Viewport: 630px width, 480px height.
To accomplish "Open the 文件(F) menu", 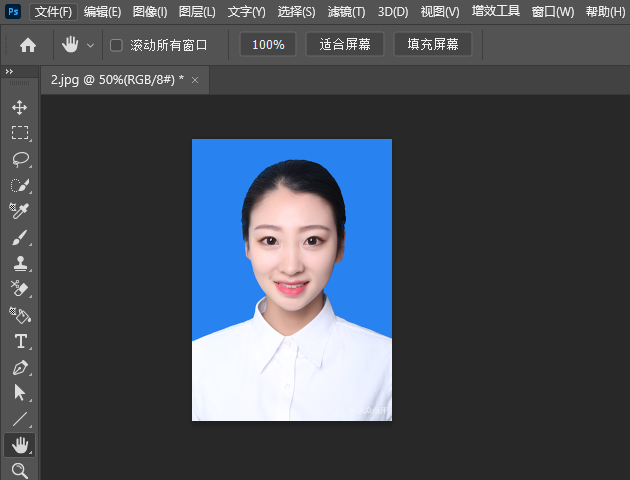I will click(53, 12).
